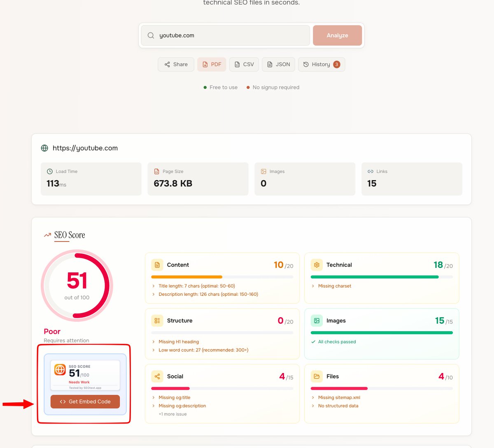Export the report as CSV

point(244,64)
